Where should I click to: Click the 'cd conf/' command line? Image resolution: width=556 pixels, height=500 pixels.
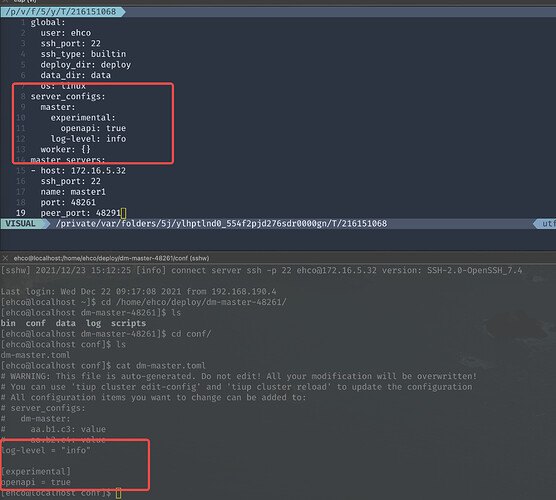coord(191,334)
